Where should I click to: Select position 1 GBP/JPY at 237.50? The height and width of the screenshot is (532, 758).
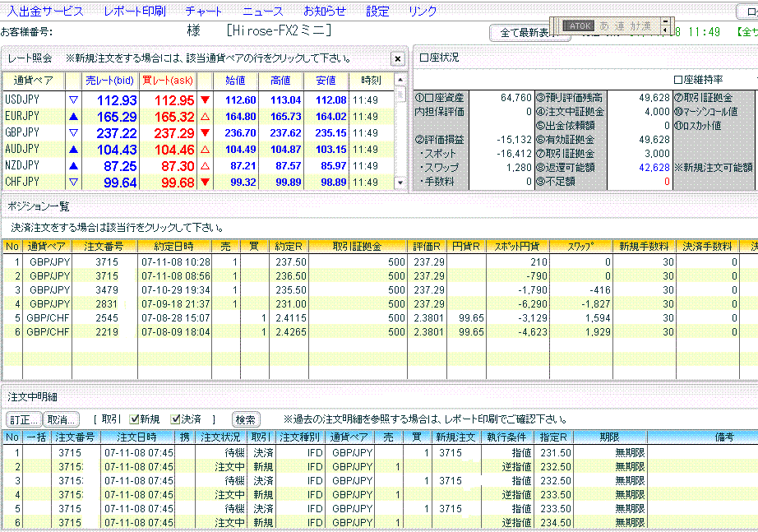(x=380, y=262)
